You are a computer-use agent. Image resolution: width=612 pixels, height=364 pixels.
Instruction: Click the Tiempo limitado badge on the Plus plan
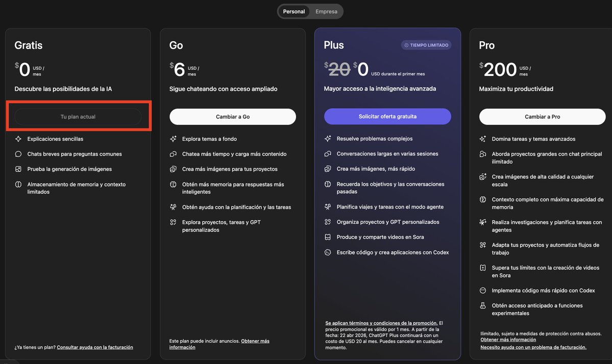(426, 45)
